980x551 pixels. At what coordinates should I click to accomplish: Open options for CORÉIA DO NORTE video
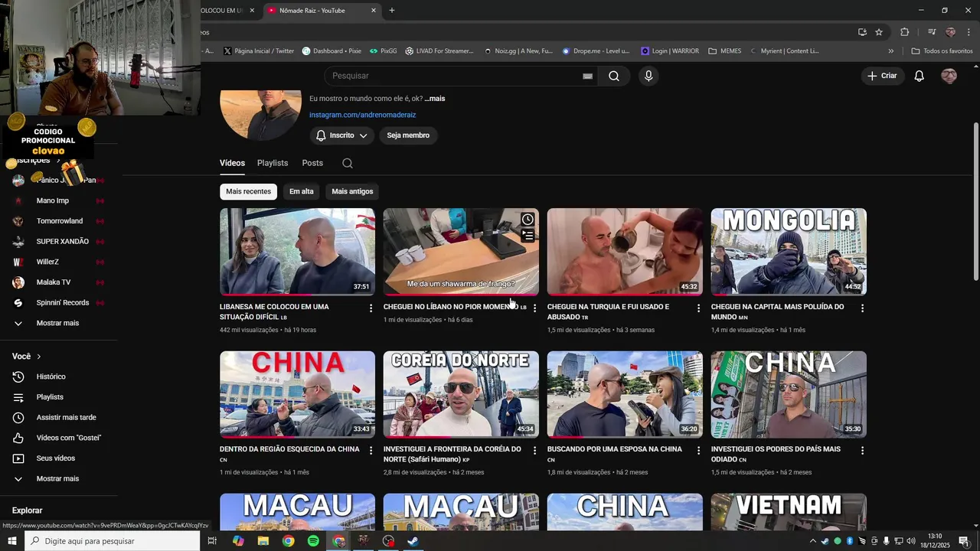tap(534, 450)
